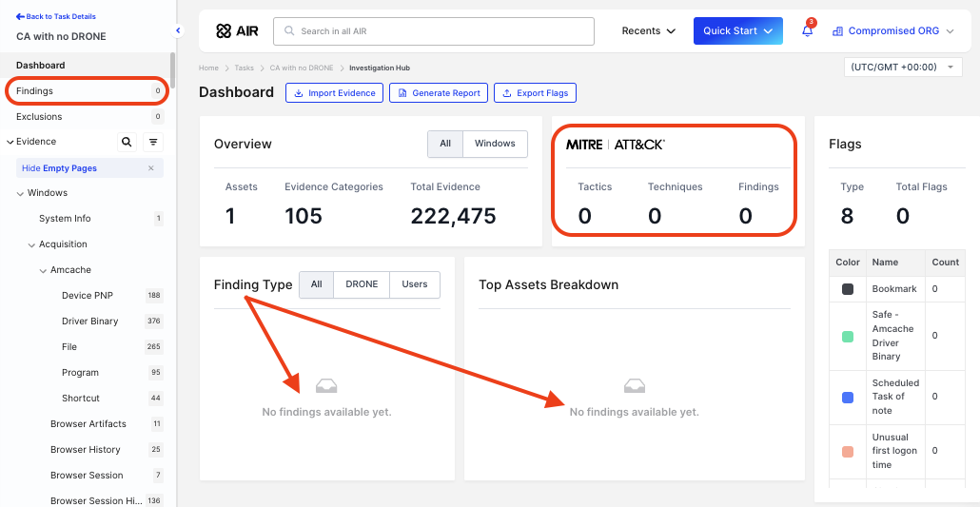This screenshot has width=980, height=507.
Task: Click the Generate Report button
Action: click(x=439, y=93)
